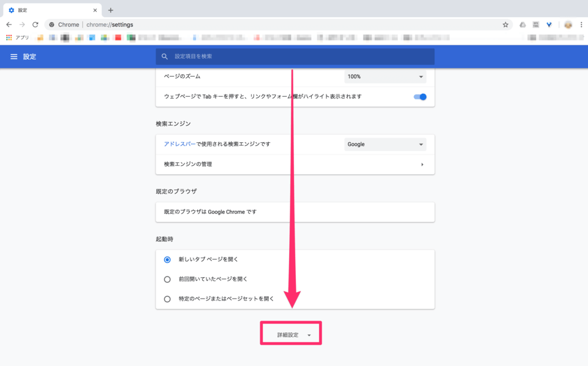Click the settings search field
This screenshot has width=588, height=366.
[x=294, y=56]
